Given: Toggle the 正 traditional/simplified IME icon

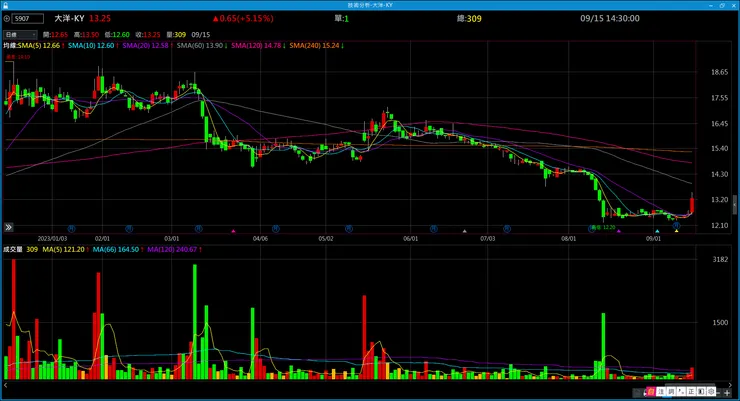Looking at the screenshot, I should pyautogui.click(x=691, y=391).
